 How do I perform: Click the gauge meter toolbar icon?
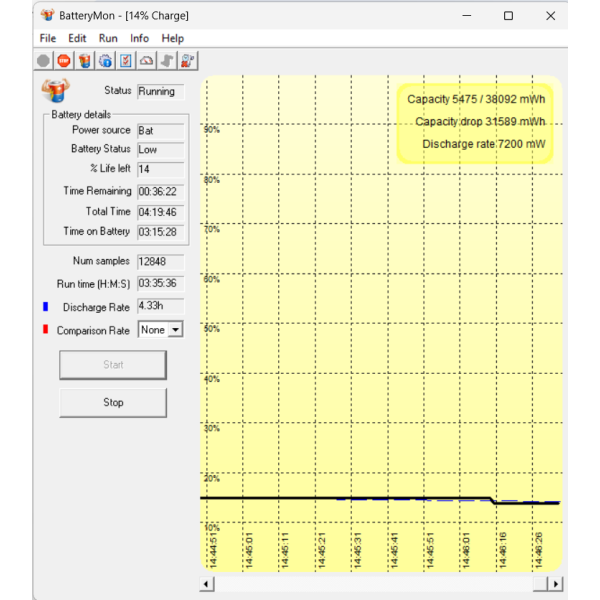pyautogui.click(x=147, y=61)
